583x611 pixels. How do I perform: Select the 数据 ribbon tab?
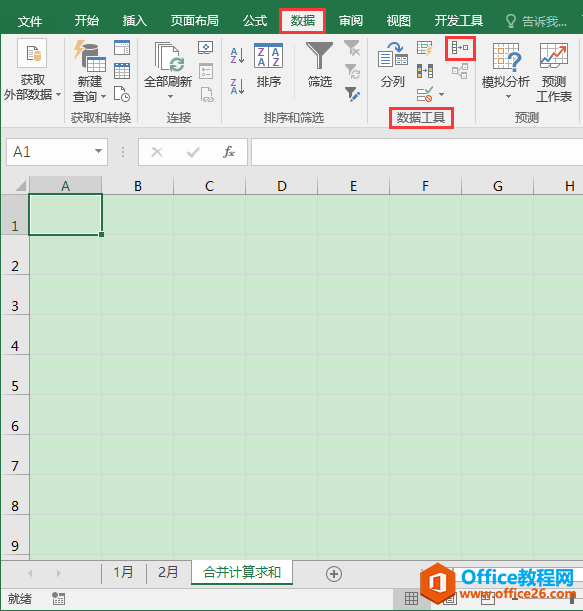point(303,21)
